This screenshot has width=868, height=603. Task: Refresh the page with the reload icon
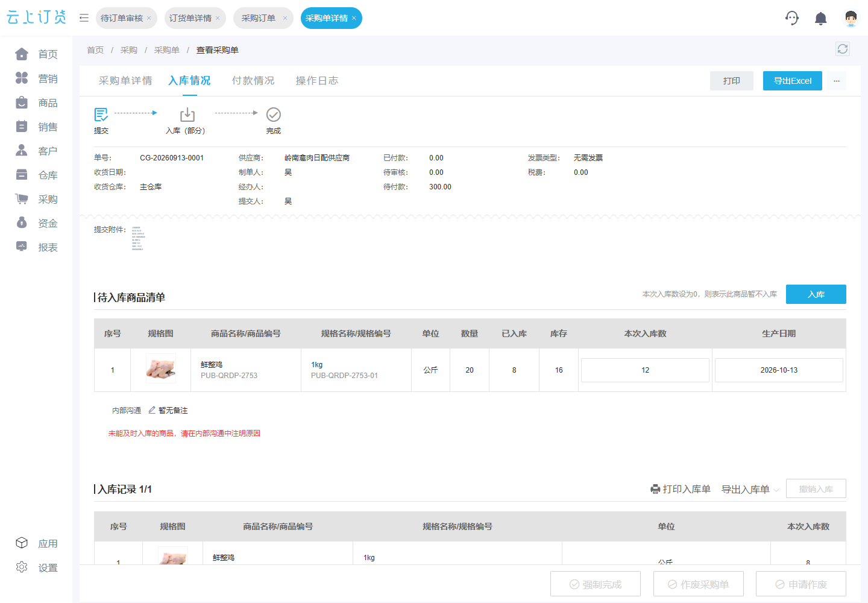coord(843,49)
